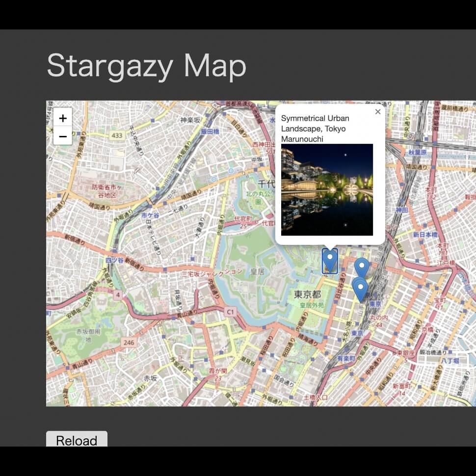
Task: Open the night cityscape photo in popup
Action: 327,189
